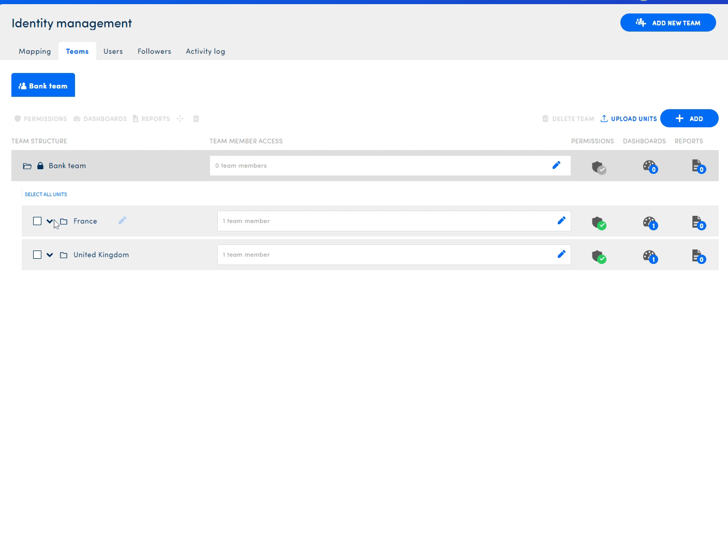Expand the France unit chevron
The image size is (728, 560).
[x=50, y=221]
